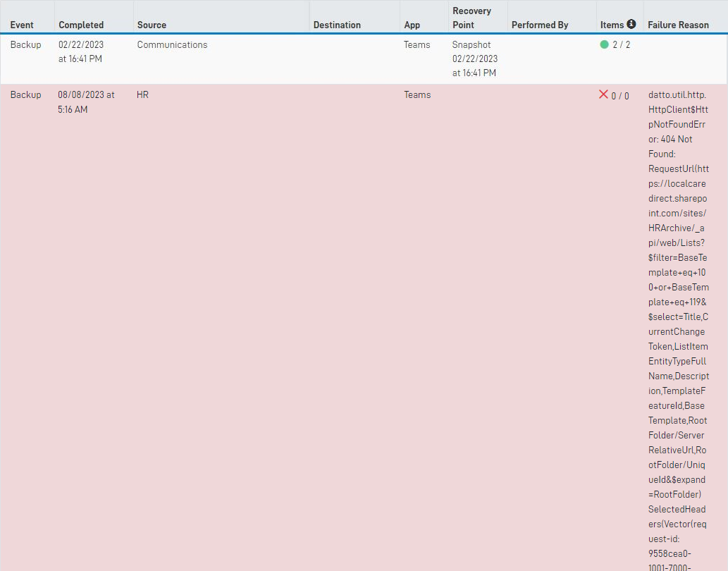Click the Items column header label

pos(612,25)
